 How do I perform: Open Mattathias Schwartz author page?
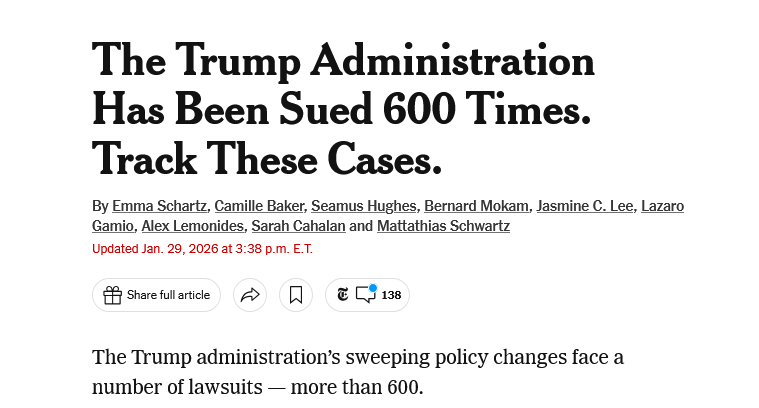[x=443, y=226]
